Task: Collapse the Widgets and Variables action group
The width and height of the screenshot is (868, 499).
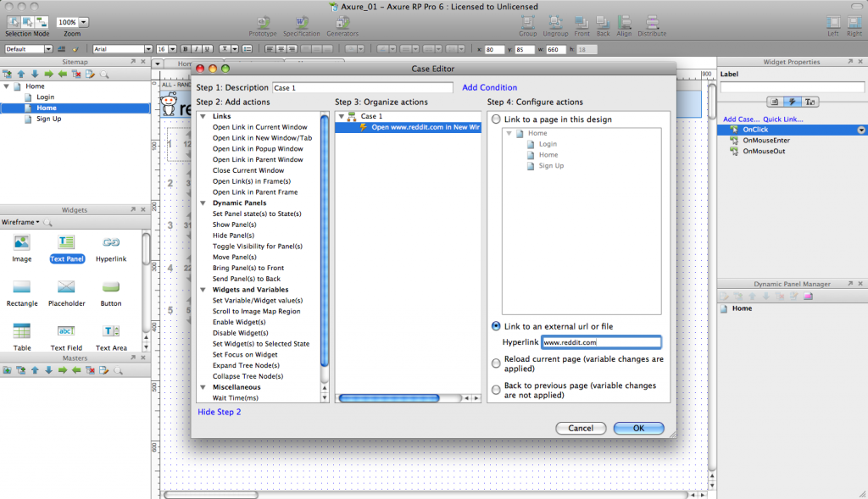Action: (x=203, y=290)
